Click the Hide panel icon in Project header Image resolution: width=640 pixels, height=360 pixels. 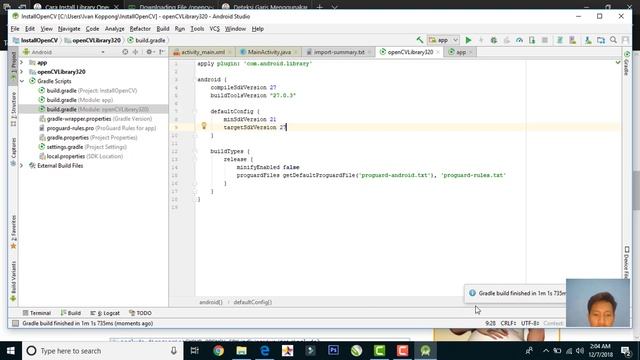162,52
